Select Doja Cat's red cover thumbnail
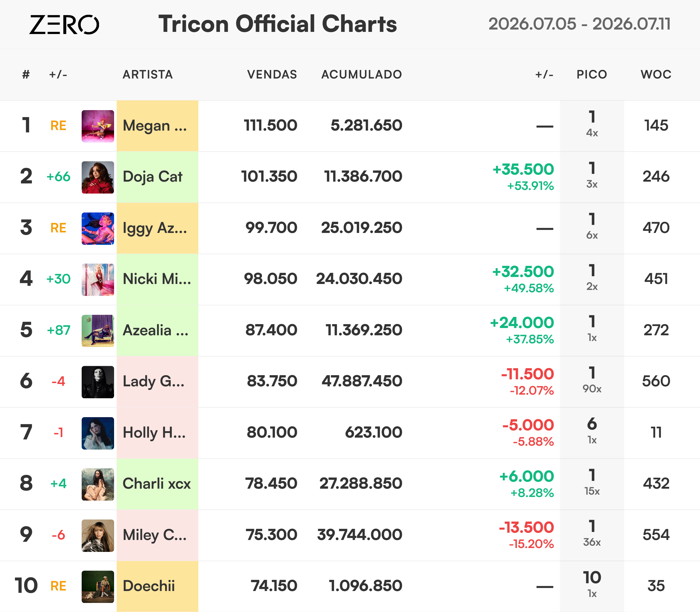The width and height of the screenshot is (700, 612). (x=98, y=177)
